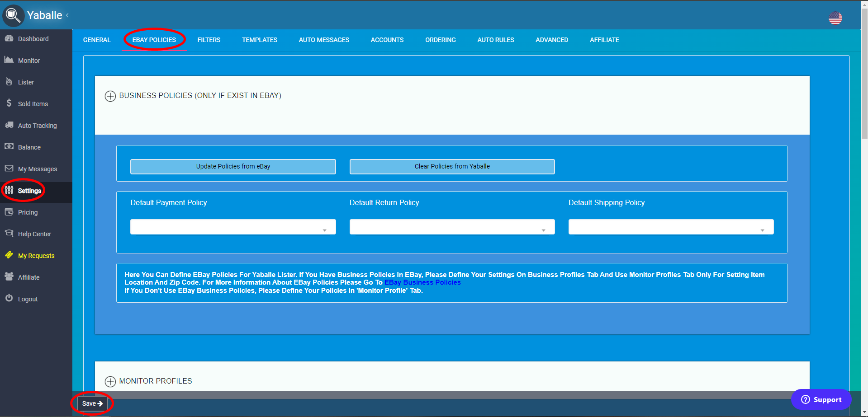Click the Logout power icon
Viewport: 868px width, 417px height.
(9, 298)
